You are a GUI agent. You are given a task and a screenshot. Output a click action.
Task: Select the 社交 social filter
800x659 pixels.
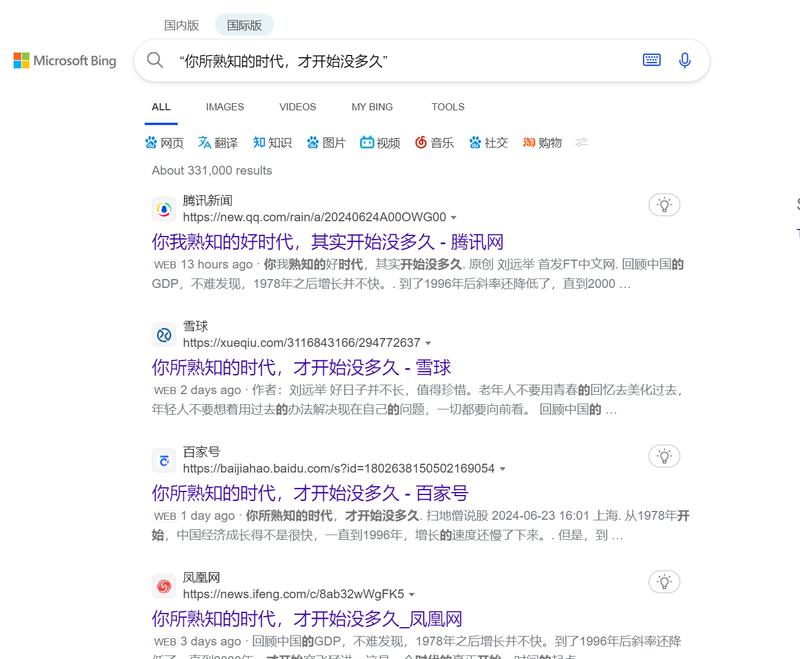[x=488, y=142]
